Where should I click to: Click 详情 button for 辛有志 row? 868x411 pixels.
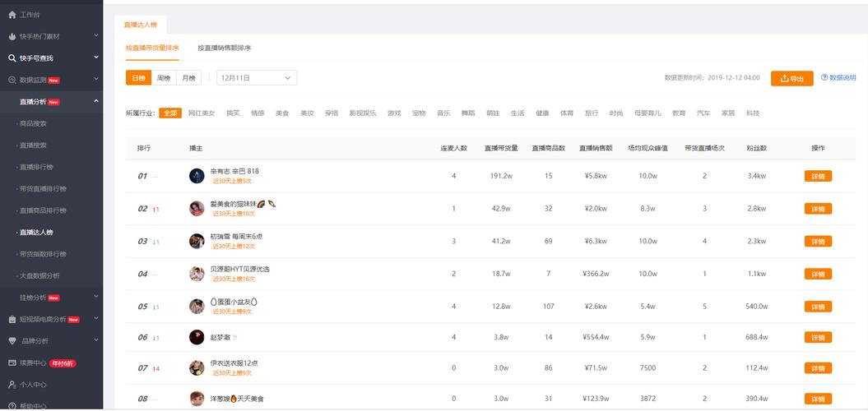point(818,176)
